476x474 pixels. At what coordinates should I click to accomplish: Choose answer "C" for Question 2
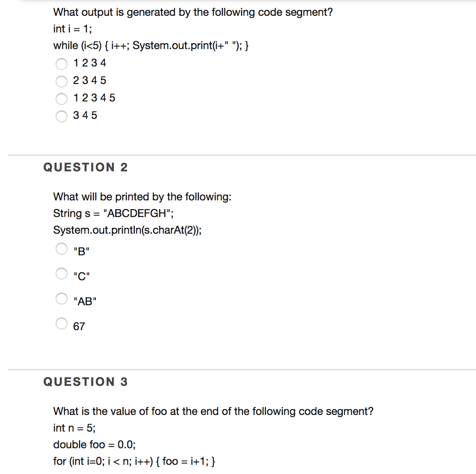click(61, 274)
